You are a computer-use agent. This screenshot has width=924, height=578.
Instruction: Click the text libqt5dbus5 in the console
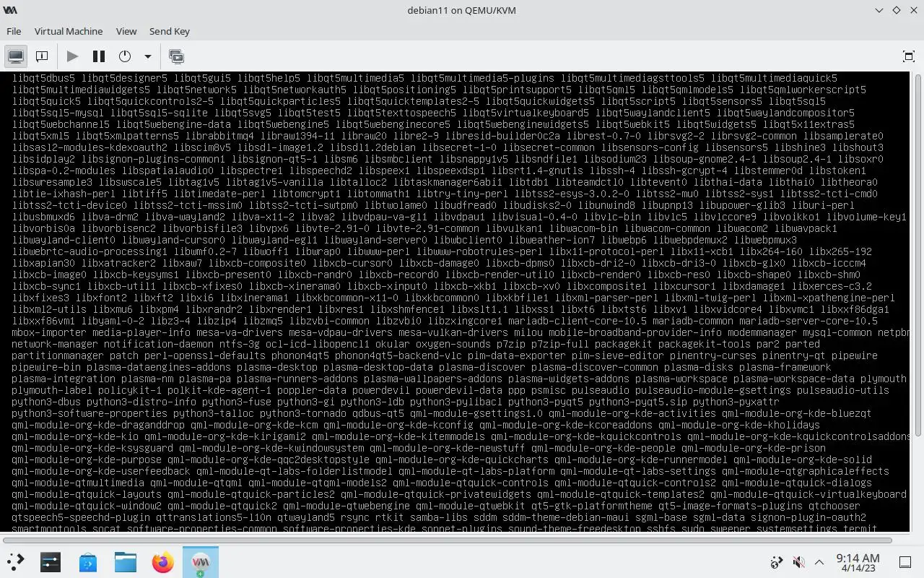(x=43, y=78)
